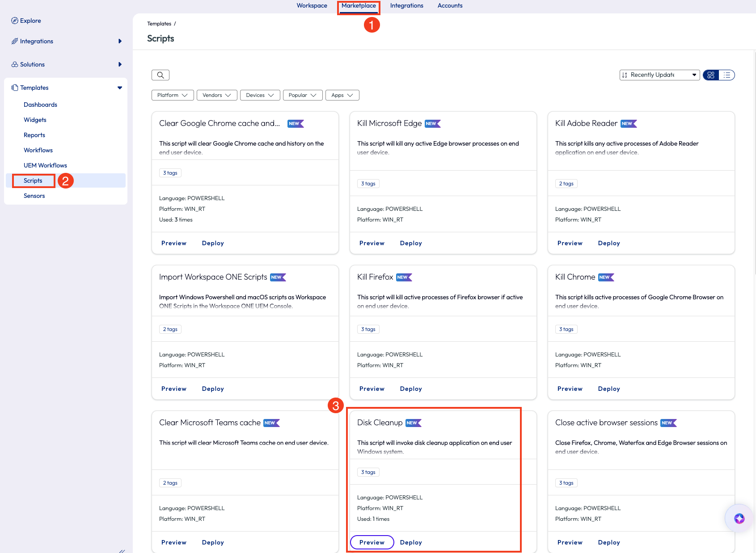Open the floating AI assistant icon
Viewport: 756px width, 553px height.
739,518
